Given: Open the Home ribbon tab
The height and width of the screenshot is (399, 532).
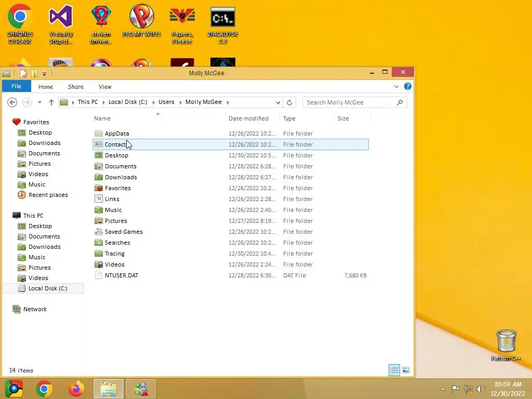Looking at the screenshot, I should pos(46,87).
